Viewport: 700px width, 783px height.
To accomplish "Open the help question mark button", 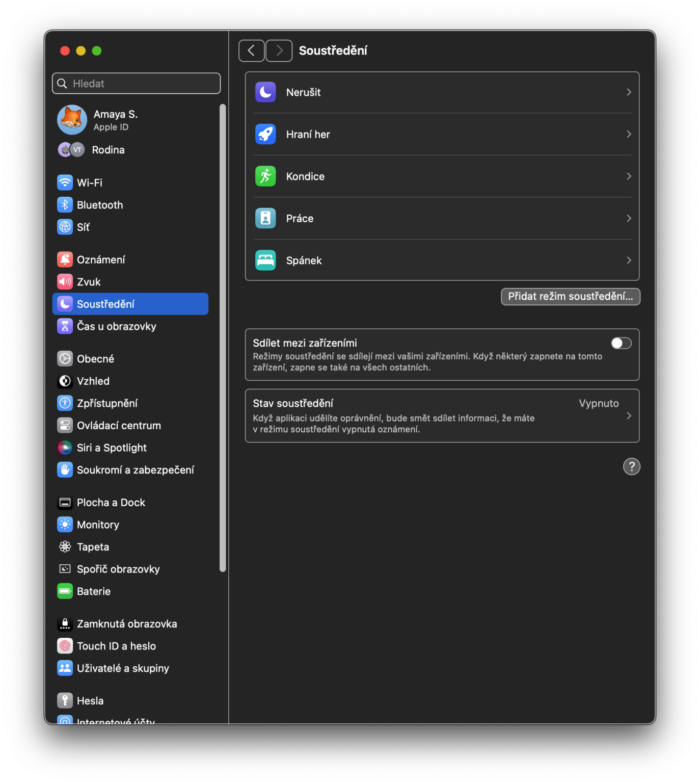I will click(632, 466).
